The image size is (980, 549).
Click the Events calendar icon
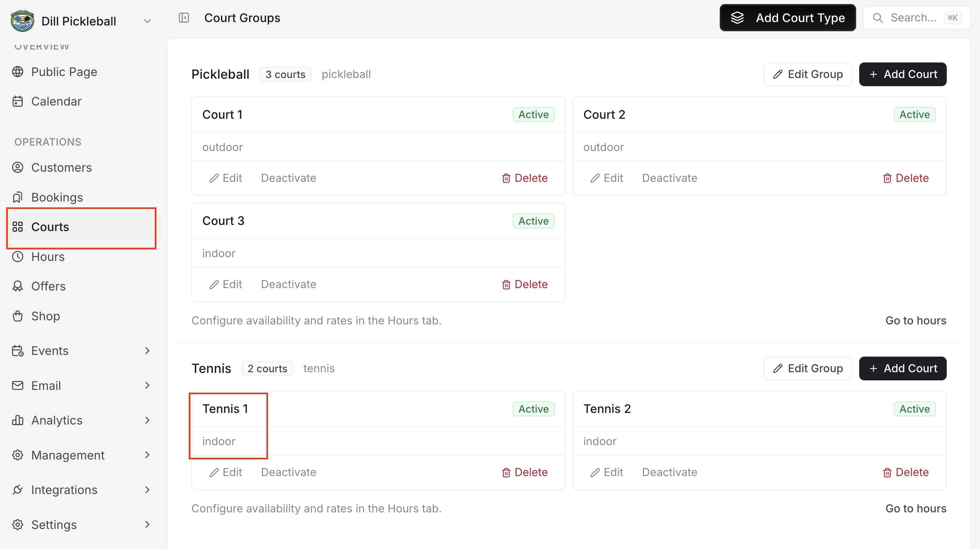click(x=18, y=351)
